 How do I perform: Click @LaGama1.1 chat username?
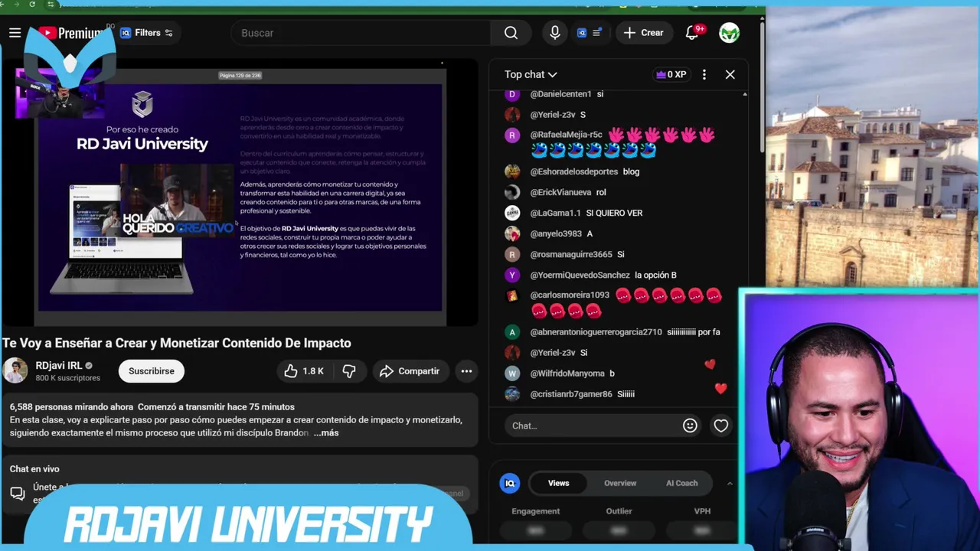555,213
